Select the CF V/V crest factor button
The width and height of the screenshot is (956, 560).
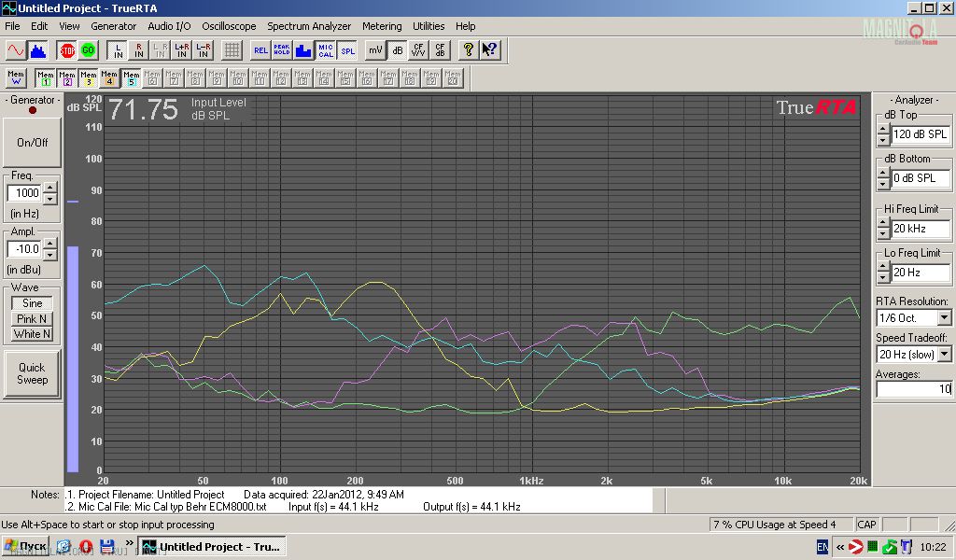(418, 50)
